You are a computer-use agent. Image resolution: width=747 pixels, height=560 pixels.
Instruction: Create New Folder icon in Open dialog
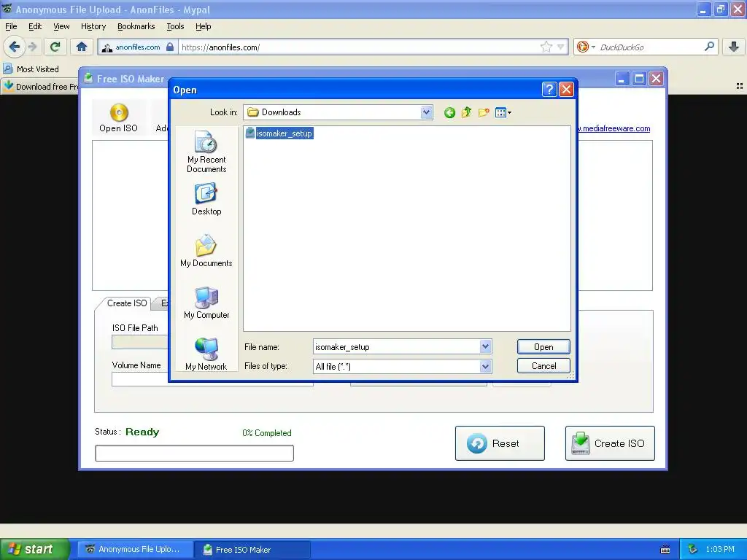(x=484, y=113)
